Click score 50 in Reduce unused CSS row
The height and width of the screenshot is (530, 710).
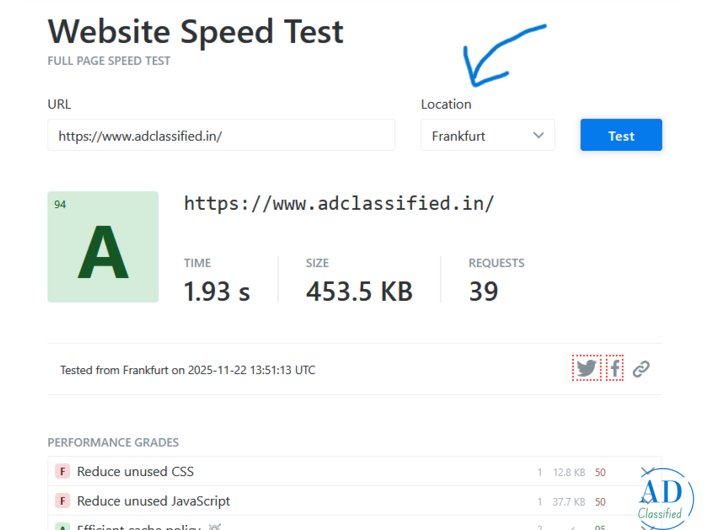point(600,472)
